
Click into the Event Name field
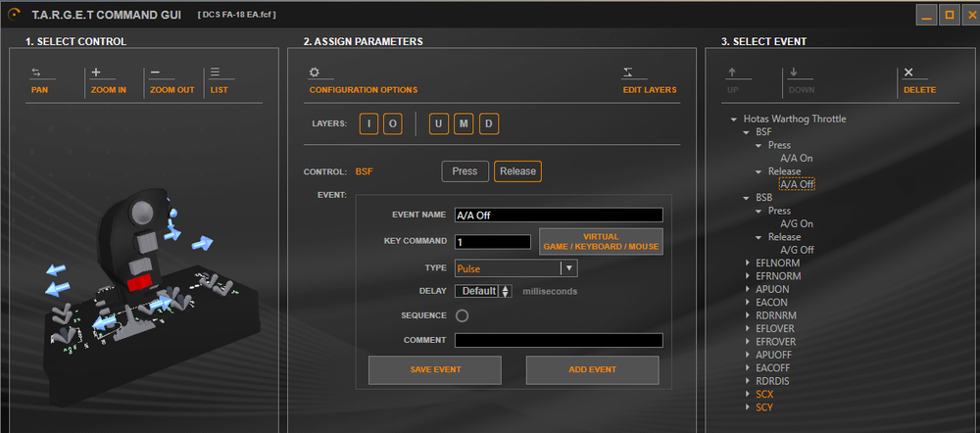pyautogui.click(x=559, y=215)
